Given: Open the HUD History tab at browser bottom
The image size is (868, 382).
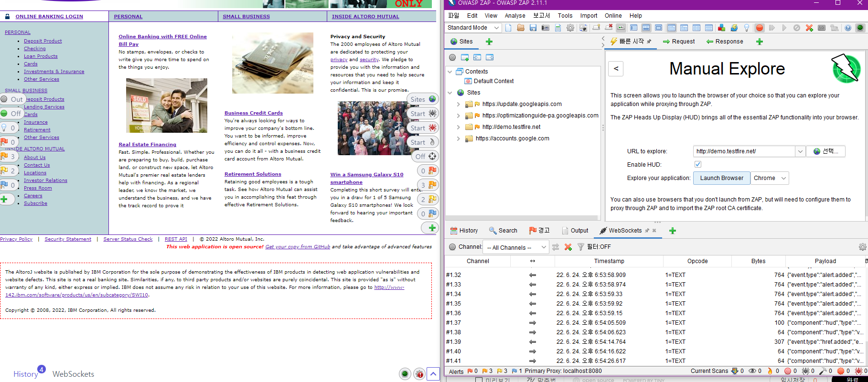Looking at the screenshot, I should point(26,374).
